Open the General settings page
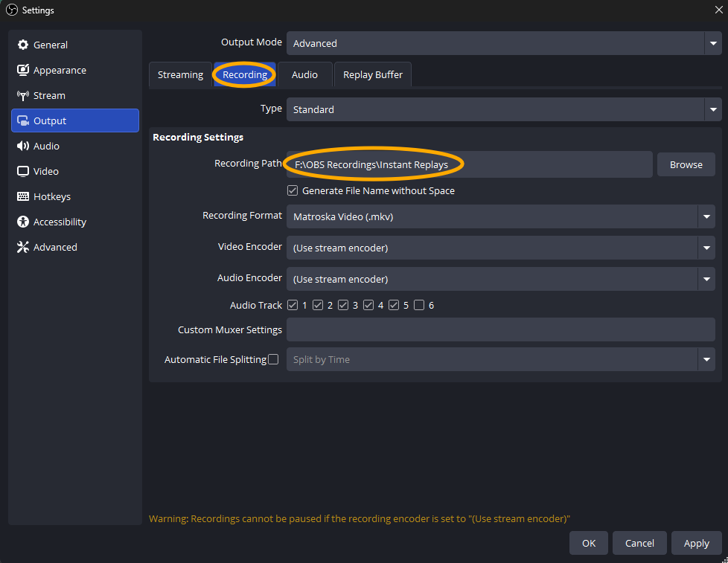 [75, 45]
